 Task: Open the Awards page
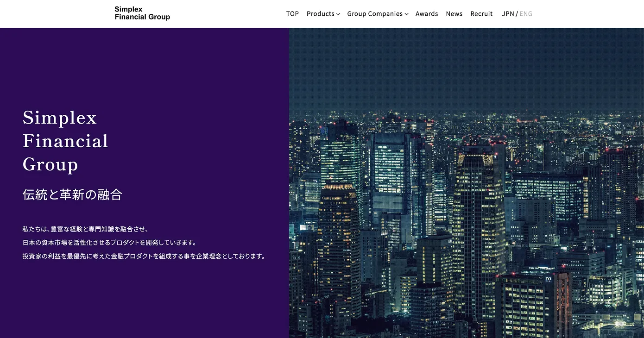[x=427, y=14]
